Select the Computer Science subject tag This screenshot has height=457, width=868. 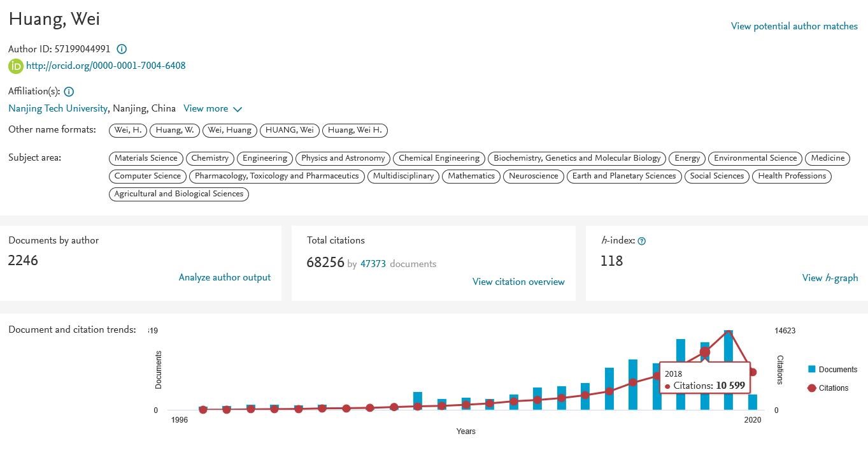(x=148, y=176)
